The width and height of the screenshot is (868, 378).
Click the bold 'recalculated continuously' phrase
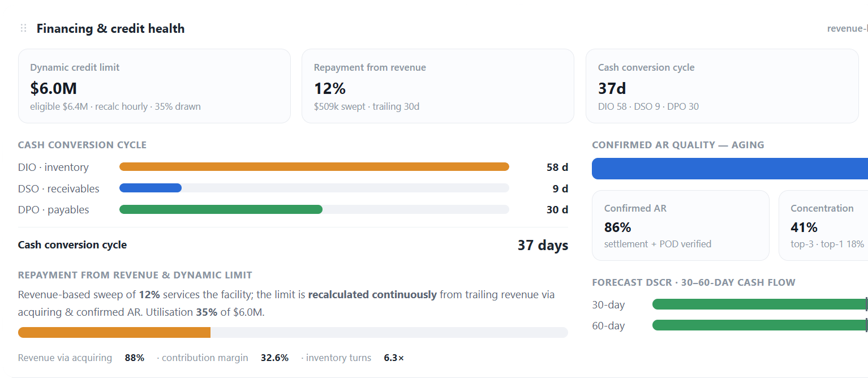(x=372, y=295)
